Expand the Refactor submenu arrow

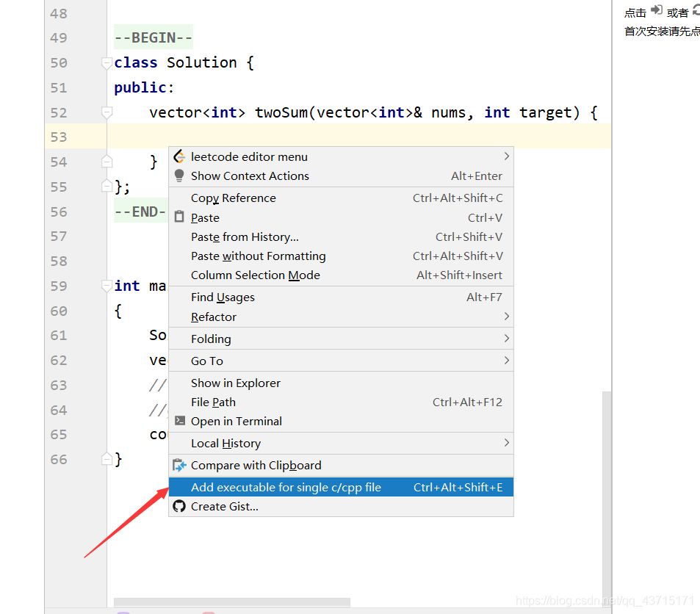tap(506, 317)
